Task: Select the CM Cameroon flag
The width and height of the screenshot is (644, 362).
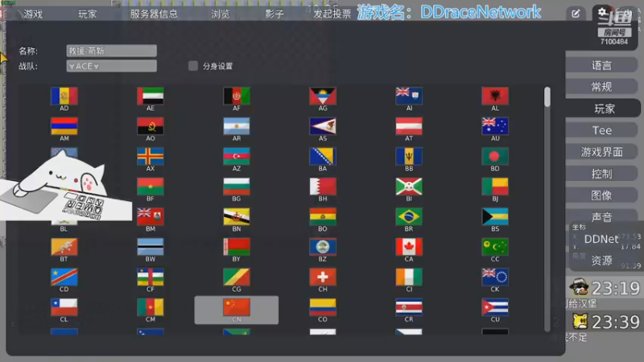Action: coord(151,307)
